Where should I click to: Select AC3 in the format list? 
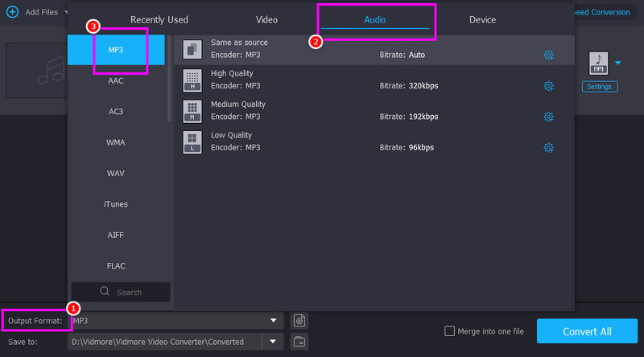[x=116, y=112]
